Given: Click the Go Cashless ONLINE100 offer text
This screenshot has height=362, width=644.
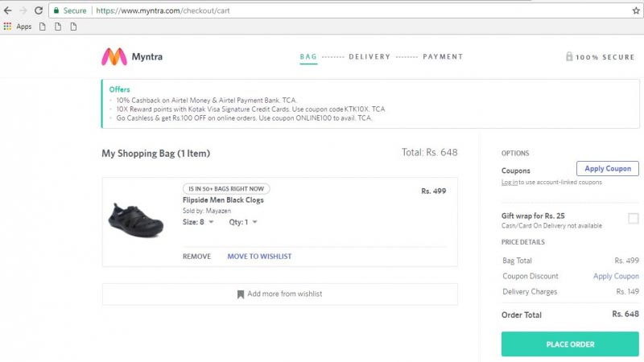Looking at the screenshot, I should [x=244, y=118].
